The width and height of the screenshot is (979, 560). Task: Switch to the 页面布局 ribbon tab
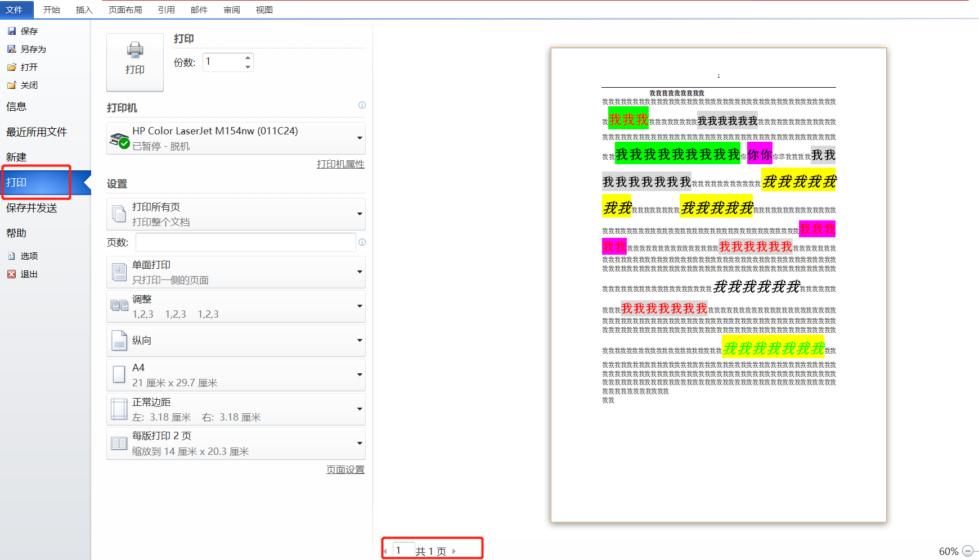125,10
